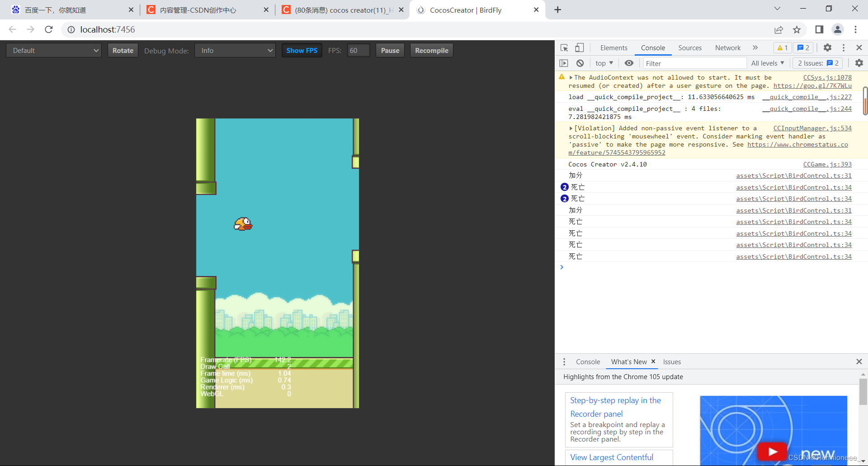The image size is (868, 466).
Task: Expand the AudioContext warning message
Action: 571,78
